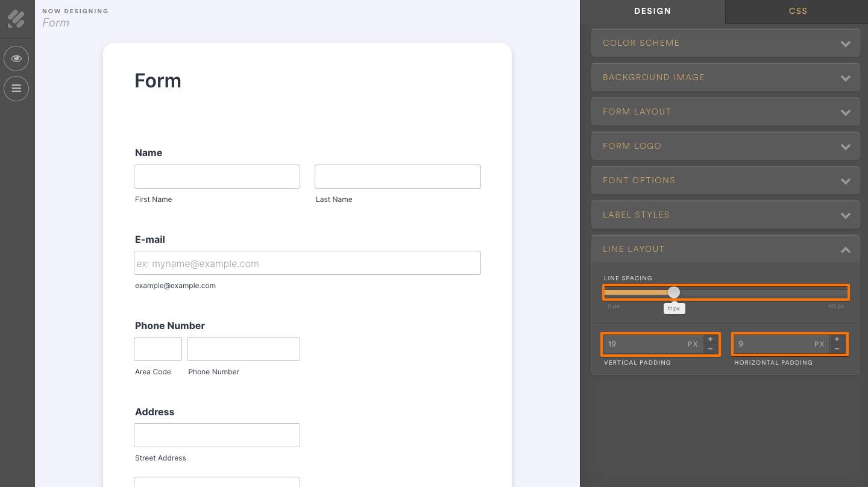Open the sidebar hamburger menu icon
Screen dimensions: 868x487
click(x=16, y=89)
